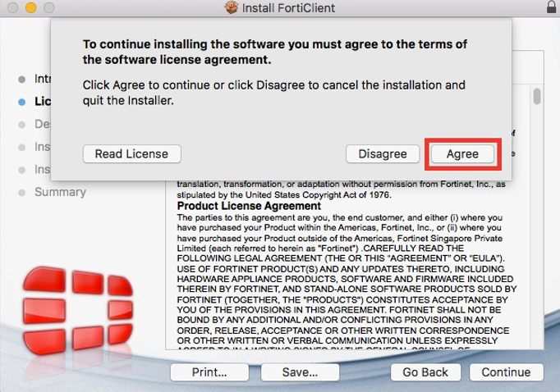560x392 pixels.
Task: Click the bold dialog agreement message
Action: [275, 52]
